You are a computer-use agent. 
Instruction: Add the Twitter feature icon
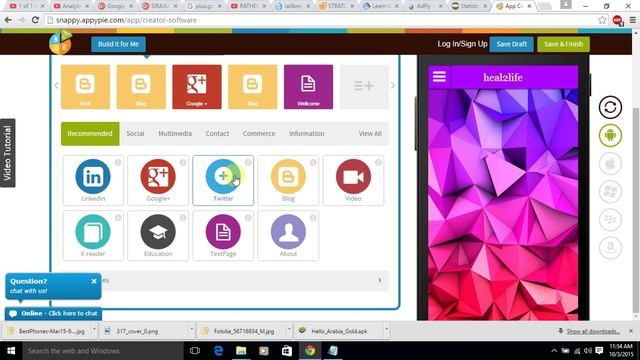(223, 176)
